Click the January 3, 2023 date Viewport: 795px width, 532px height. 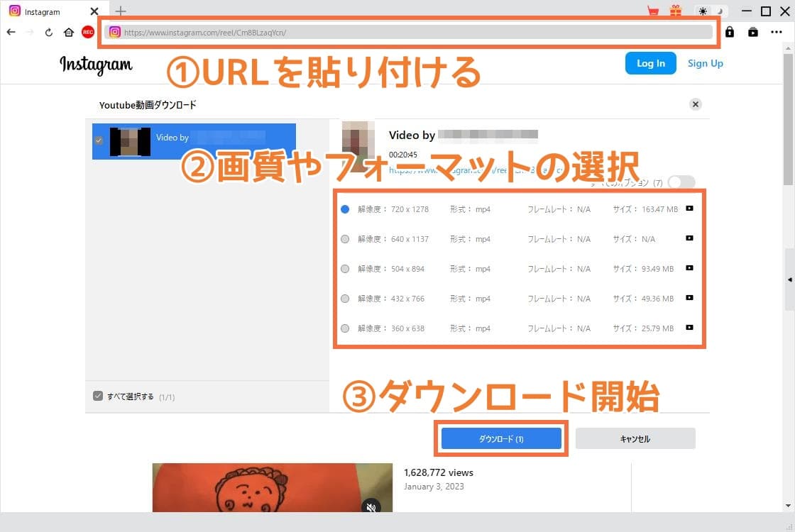(434, 487)
